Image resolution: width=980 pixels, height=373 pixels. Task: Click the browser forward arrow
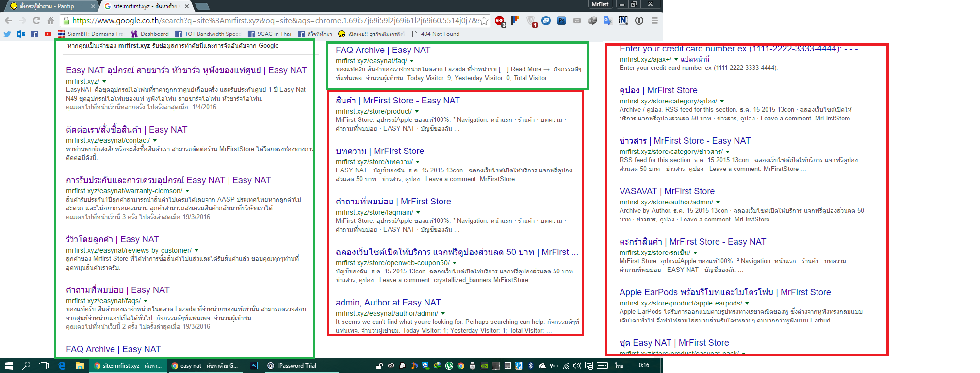click(22, 20)
